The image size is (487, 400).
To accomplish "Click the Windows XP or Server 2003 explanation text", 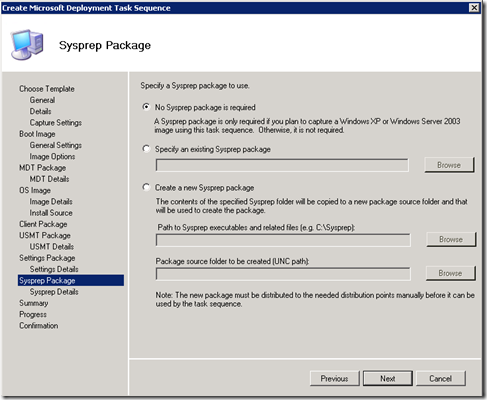I will [307, 126].
